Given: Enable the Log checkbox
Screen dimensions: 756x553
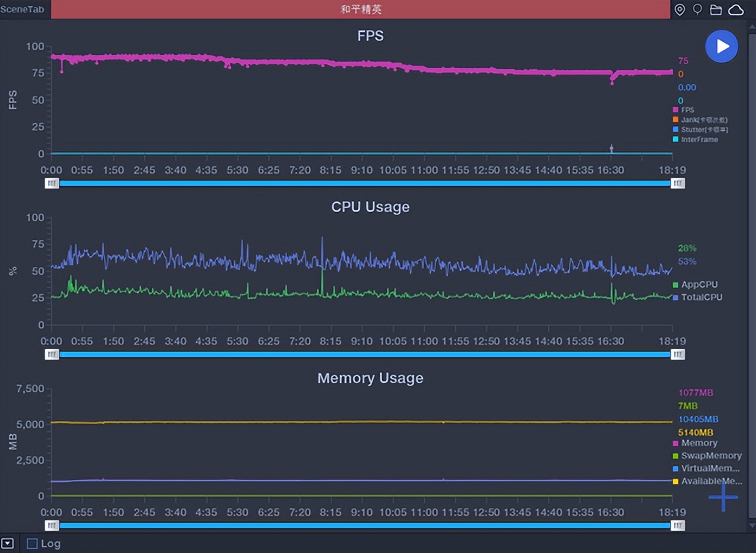Looking at the screenshot, I should pos(32,544).
